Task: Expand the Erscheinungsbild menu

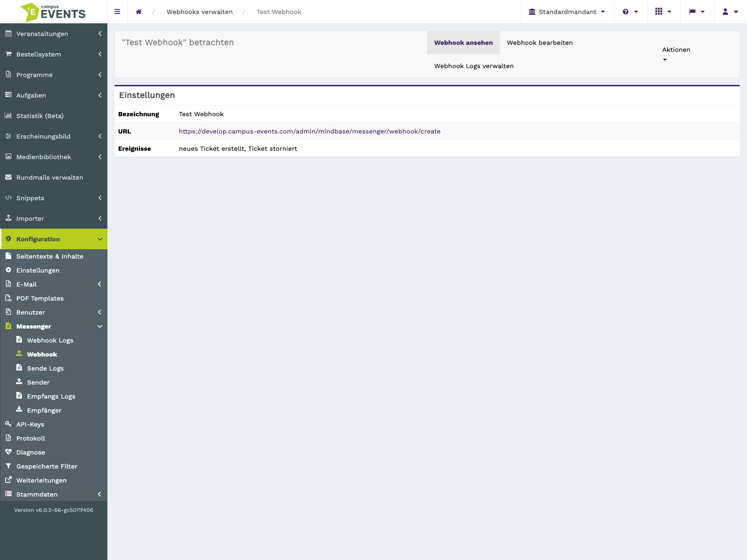Action: pos(54,136)
